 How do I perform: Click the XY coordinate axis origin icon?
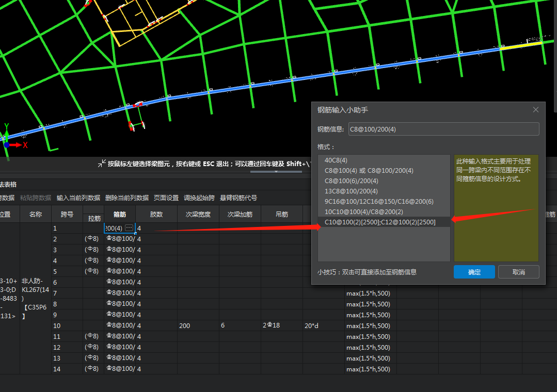7,144
